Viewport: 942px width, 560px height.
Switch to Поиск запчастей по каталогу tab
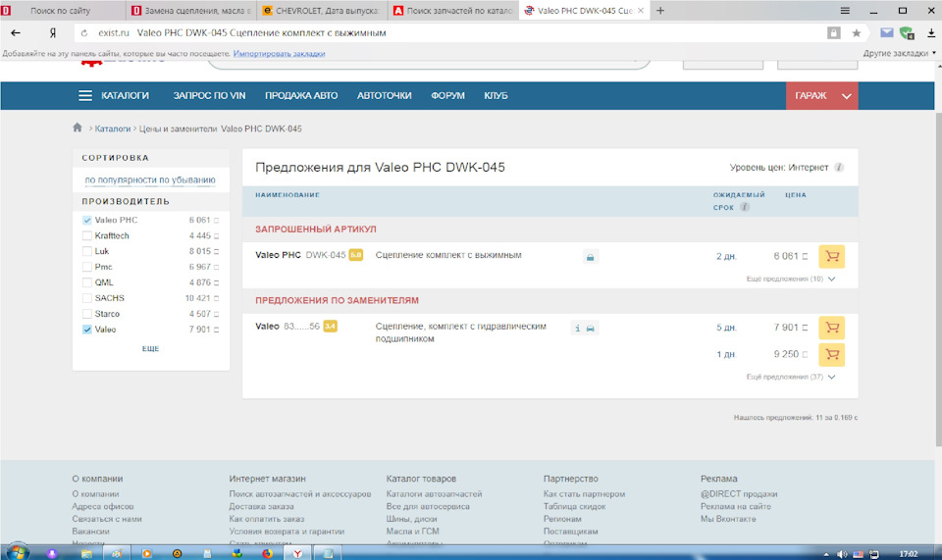point(452,11)
